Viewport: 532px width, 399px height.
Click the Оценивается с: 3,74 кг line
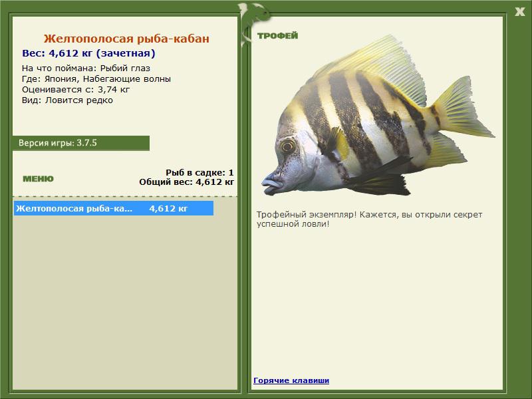tap(76, 90)
